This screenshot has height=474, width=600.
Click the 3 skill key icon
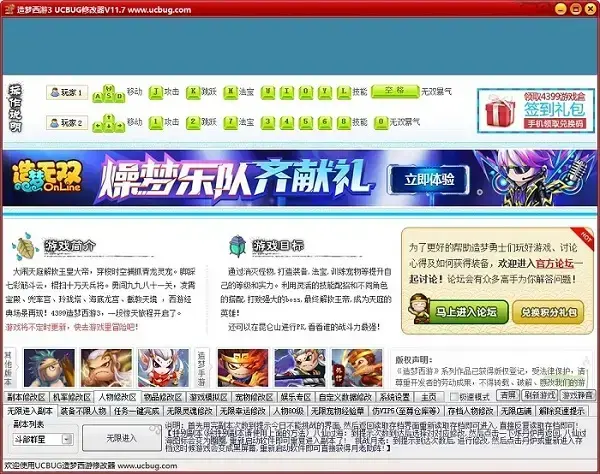click(268, 122)
